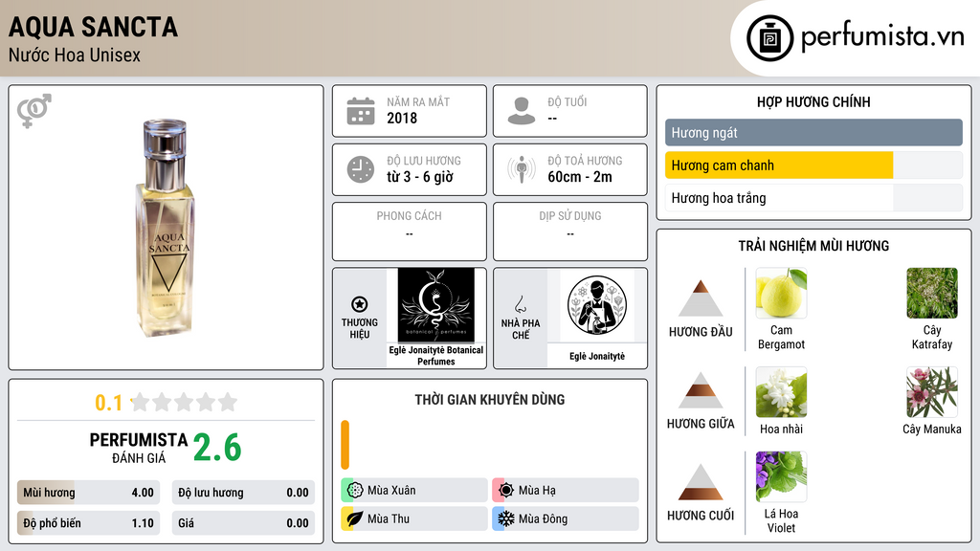Image resolution: width=980 pixels, height=551 pixels.
Task: Click the clock icon for Độ lưu hương
Action: click(x=361, y=169)
